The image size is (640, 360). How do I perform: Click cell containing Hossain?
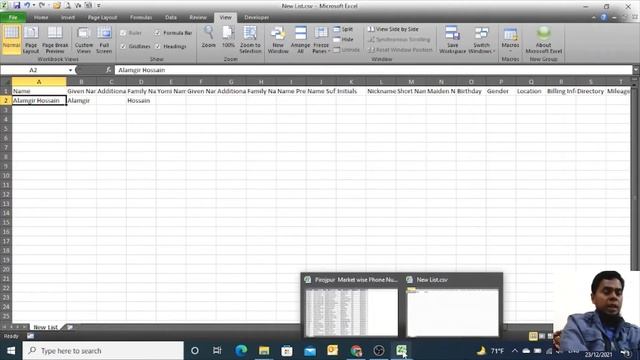141,100
